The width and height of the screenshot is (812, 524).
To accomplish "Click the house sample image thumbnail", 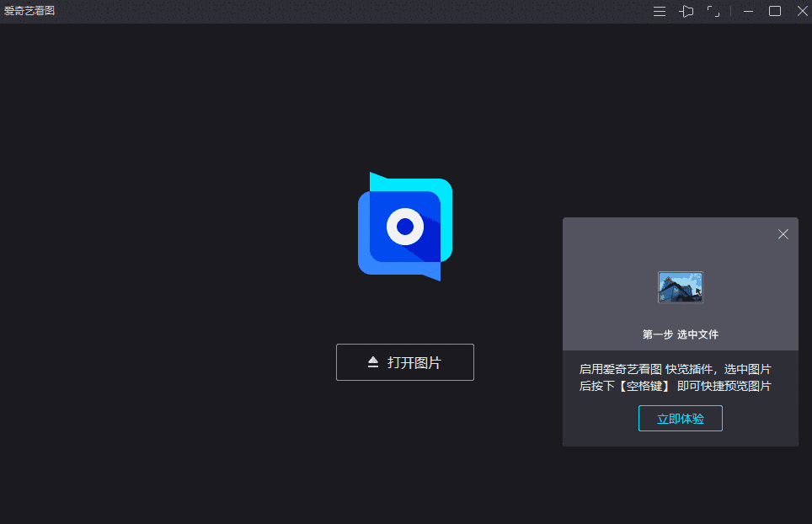I will [679, 286].
